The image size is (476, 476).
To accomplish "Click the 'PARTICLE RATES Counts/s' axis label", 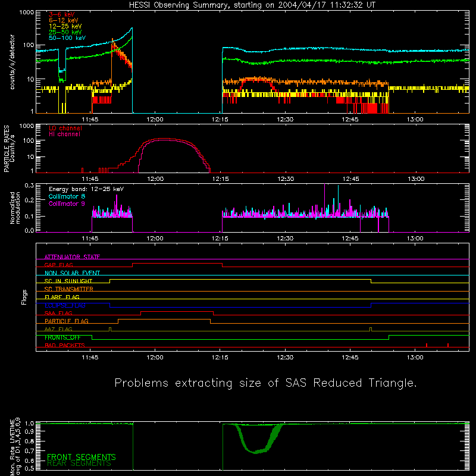I will 9,149.
